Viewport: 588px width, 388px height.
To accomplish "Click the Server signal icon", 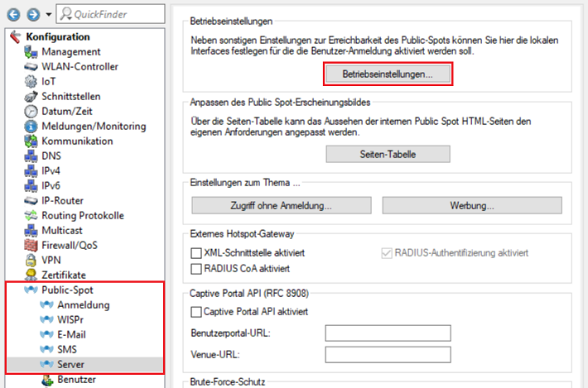I will click(x=46, y=364).
